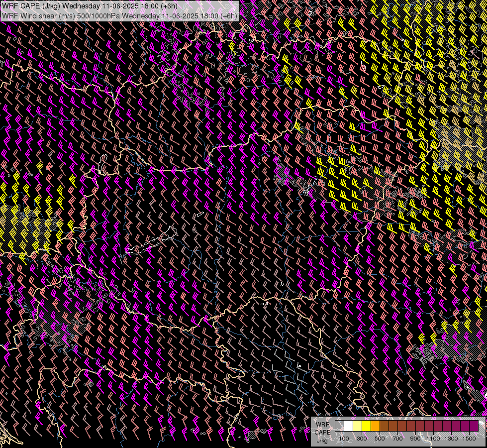Click the gray first legend swatch
Image resolution: width=487 pixels, height=448 pixels.
tap(339, 426)
